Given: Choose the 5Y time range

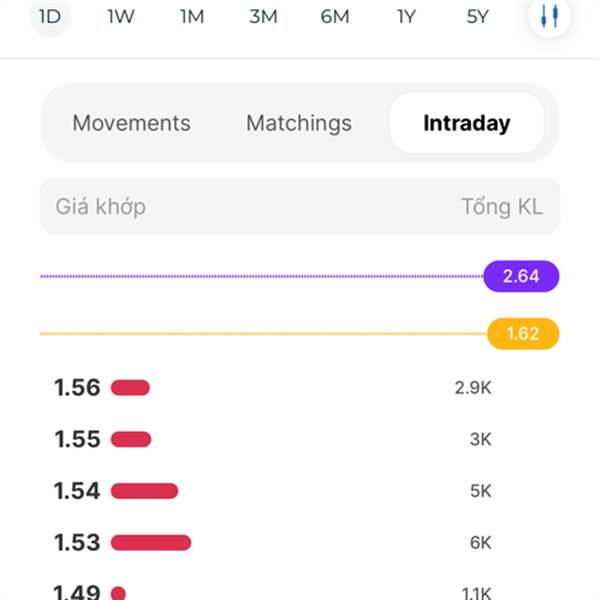Looking at the screenshot, I should (x=478, y=16).
